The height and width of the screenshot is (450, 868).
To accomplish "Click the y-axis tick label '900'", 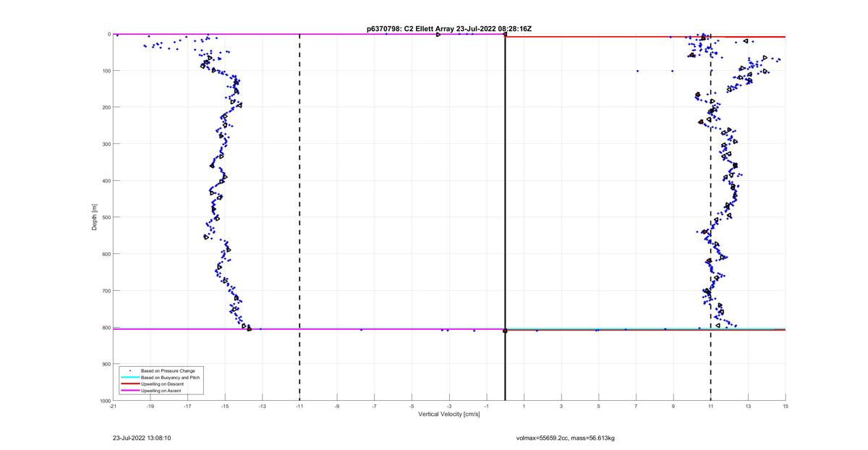I will pyautogui.click(x=106, y=364).
